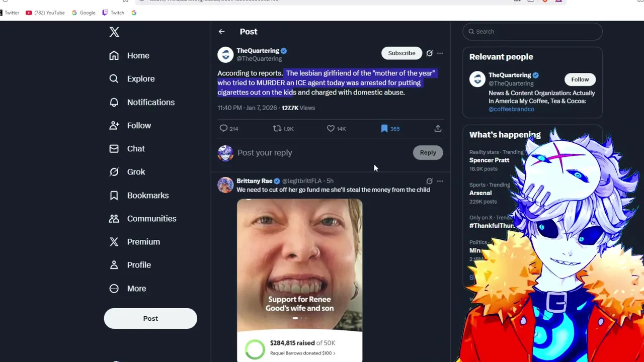The image size is (644, 362).
Task: Click TheQuartering display name in post header
Action: click(258, 50)
